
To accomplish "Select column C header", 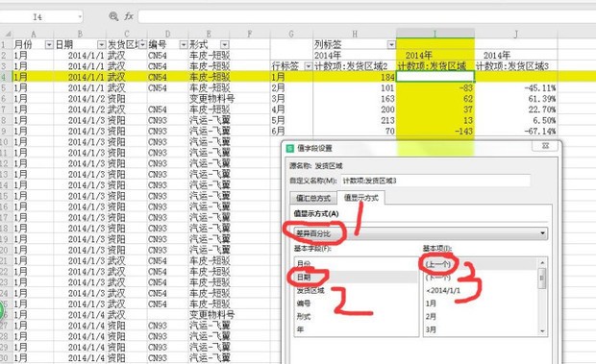I will tap(127, 34).
